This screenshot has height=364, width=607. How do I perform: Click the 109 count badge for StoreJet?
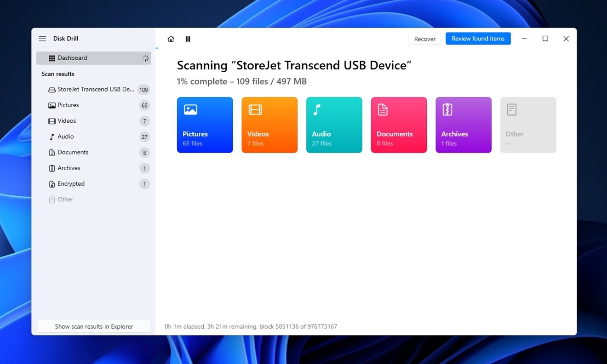[143, 90]
